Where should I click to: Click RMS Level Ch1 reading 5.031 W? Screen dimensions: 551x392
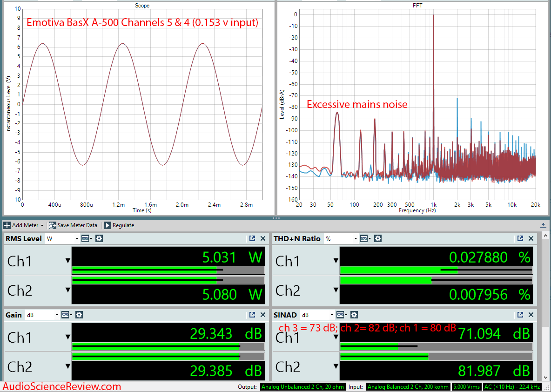coord(232,257)
